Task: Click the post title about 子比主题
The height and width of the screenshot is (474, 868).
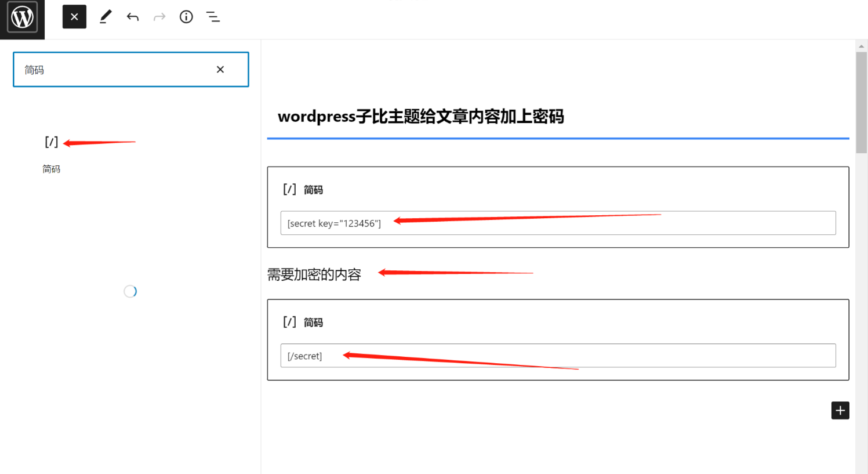Action: tap(420, 117)
